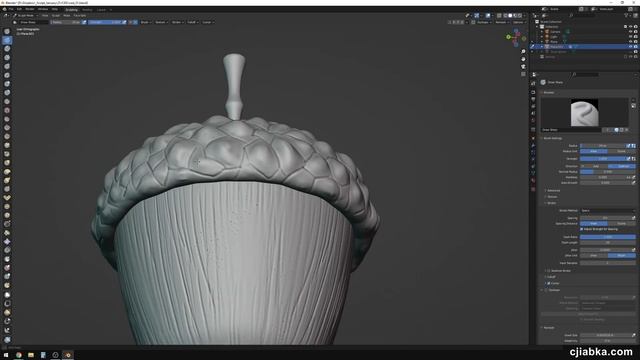Adjust the Dash Ratio slider

(x=608, y=237)
